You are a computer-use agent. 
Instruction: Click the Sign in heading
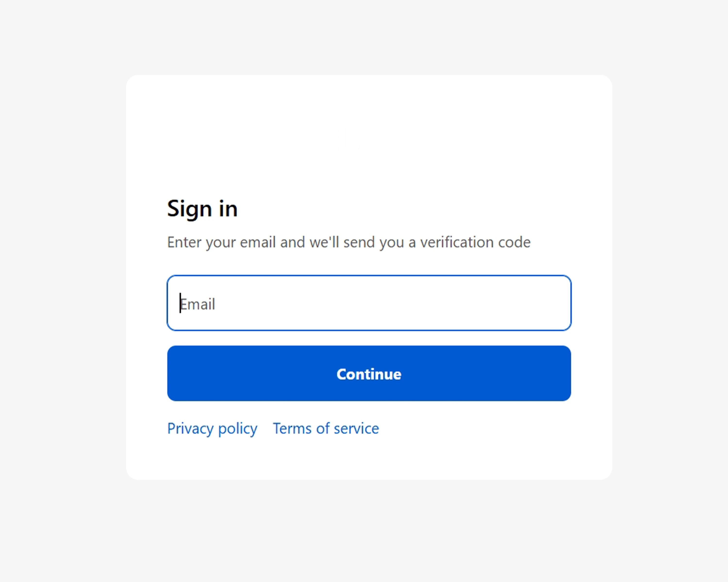coord(202,209)
